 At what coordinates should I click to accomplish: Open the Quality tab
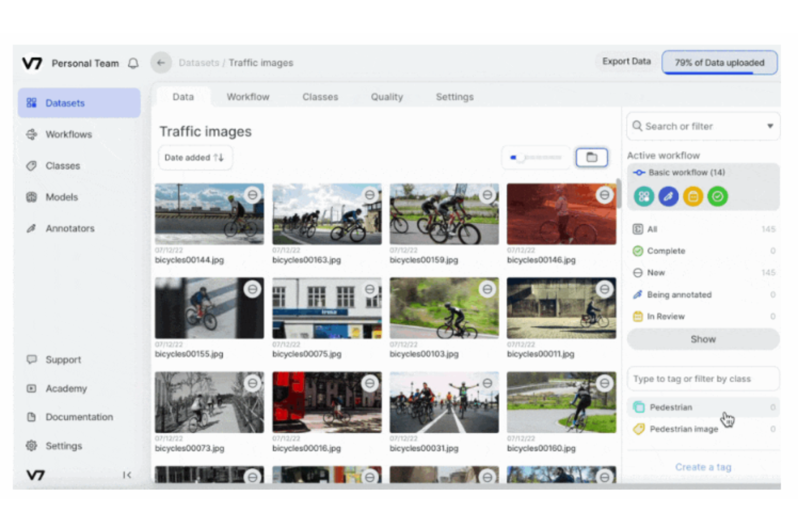pyautogui.click(x=387, y=96)
